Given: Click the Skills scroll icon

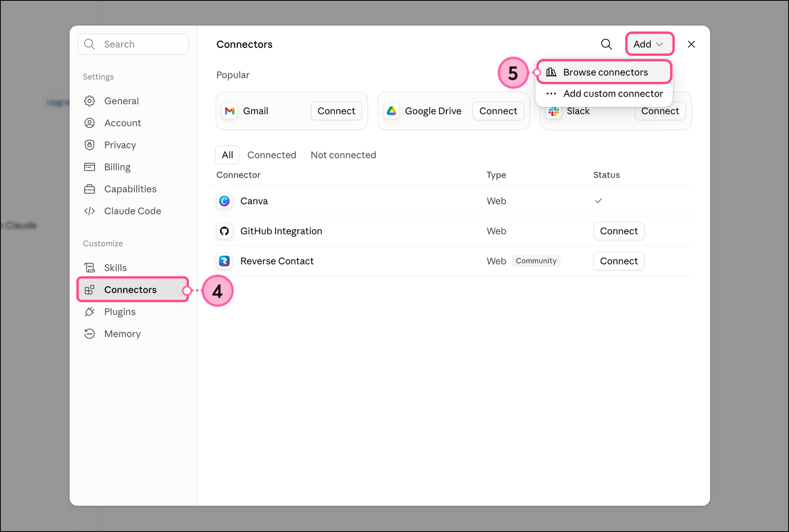Looking at the screenshot, I should point(89,268).
